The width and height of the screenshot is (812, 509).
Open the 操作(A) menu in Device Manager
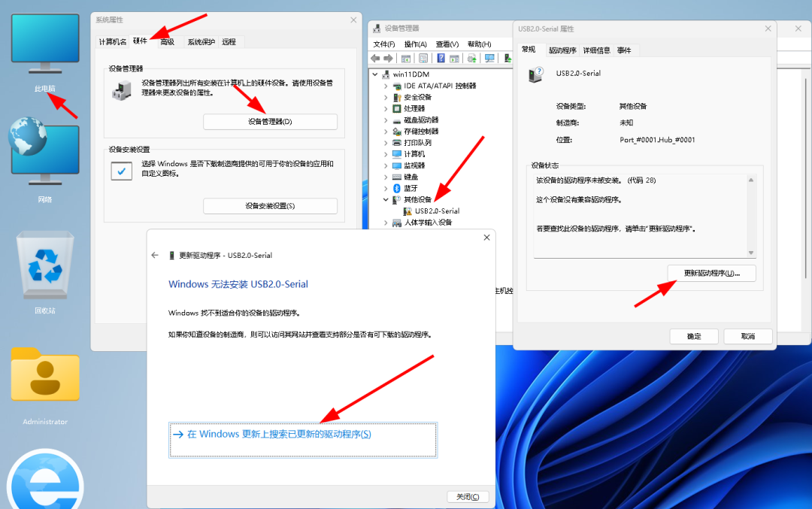point(415,44)
